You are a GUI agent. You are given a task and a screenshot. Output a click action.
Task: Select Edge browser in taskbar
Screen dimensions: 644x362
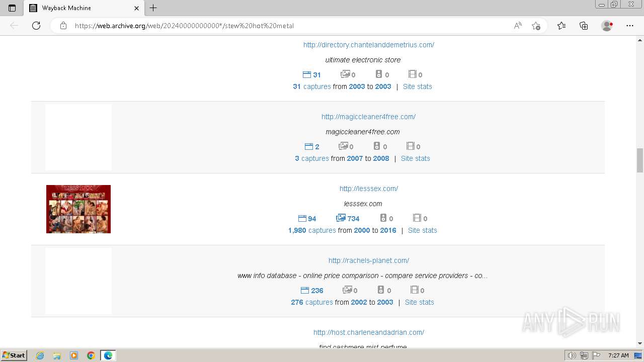(x=108, y=355)
